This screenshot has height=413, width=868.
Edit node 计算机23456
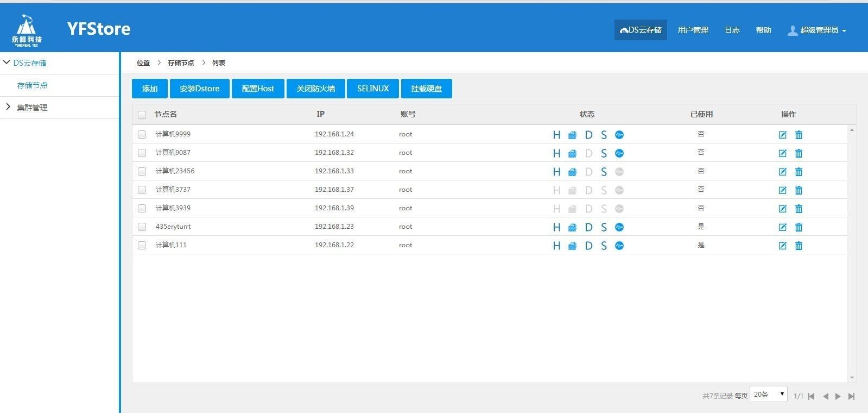pos(782,172)
